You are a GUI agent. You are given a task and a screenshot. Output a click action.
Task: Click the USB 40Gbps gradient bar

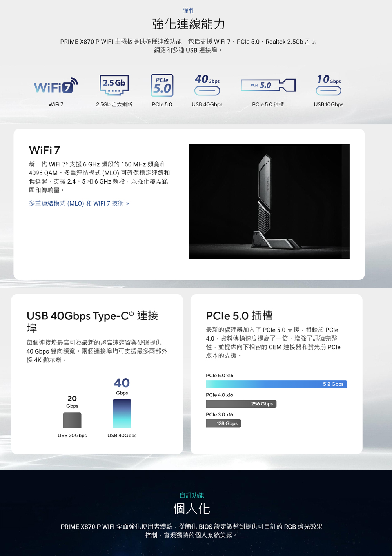122,414
